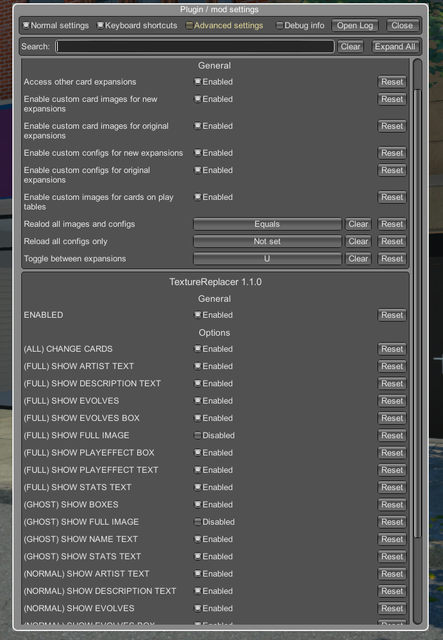Reset custom configs for original expansions

click(x=392, y=170)
